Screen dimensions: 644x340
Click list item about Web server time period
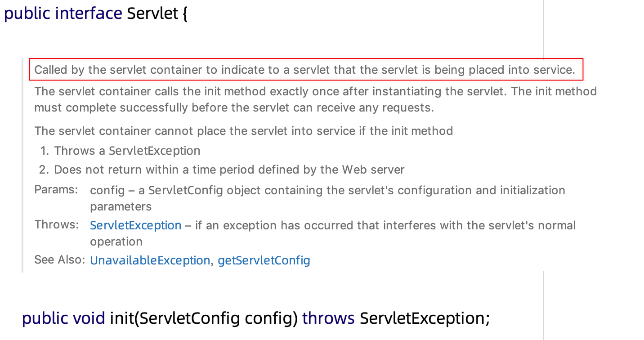229,170
